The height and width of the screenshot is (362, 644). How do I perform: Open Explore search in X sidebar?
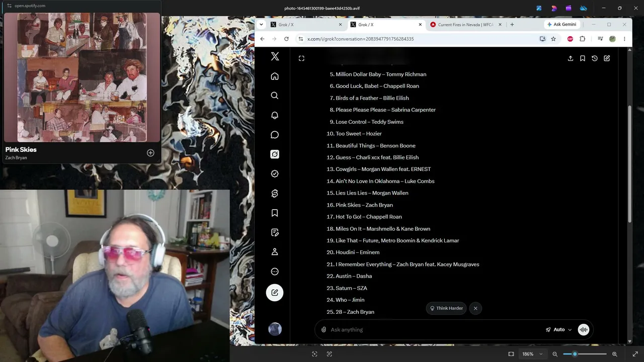point(275,96)
